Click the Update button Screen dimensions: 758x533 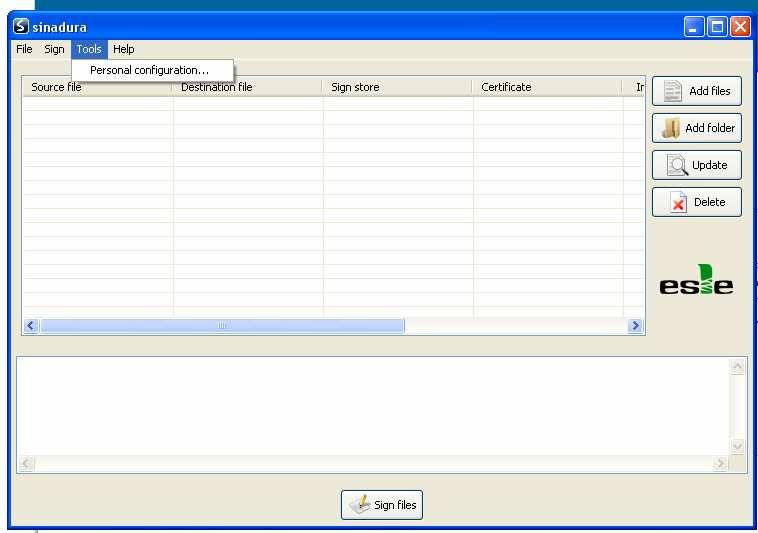click(697, 165)
